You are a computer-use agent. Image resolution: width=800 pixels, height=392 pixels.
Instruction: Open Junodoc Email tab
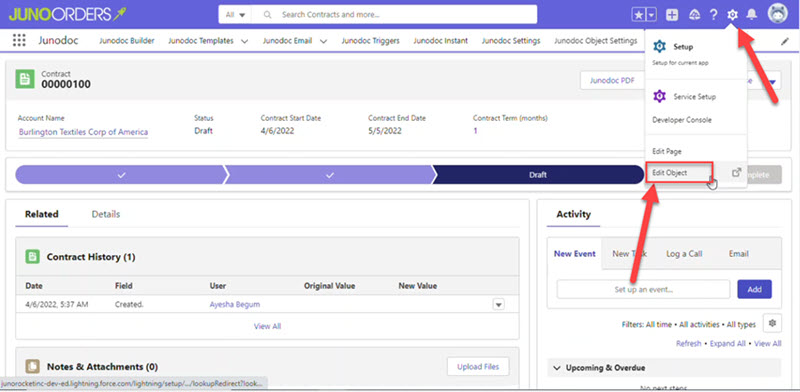287,41
